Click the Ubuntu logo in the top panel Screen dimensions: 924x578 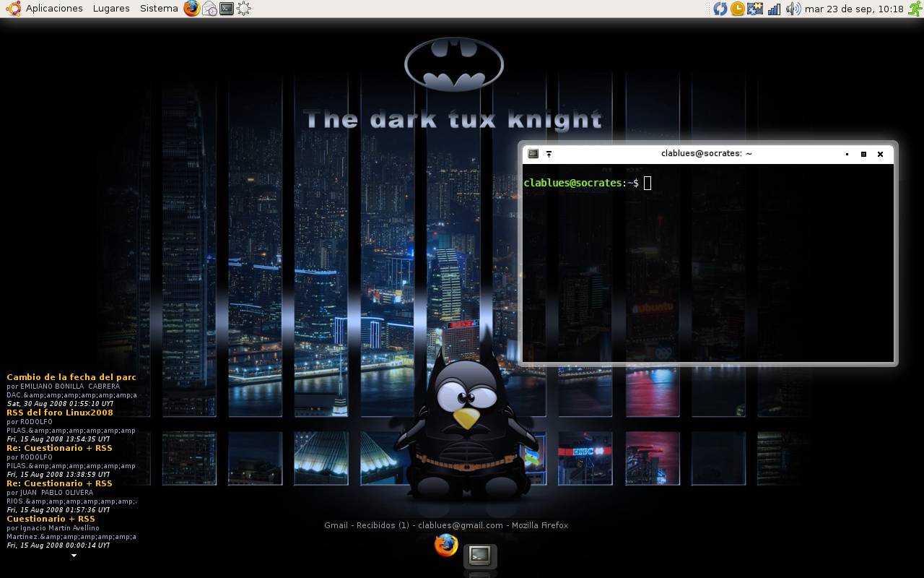(x=12, y=9)
